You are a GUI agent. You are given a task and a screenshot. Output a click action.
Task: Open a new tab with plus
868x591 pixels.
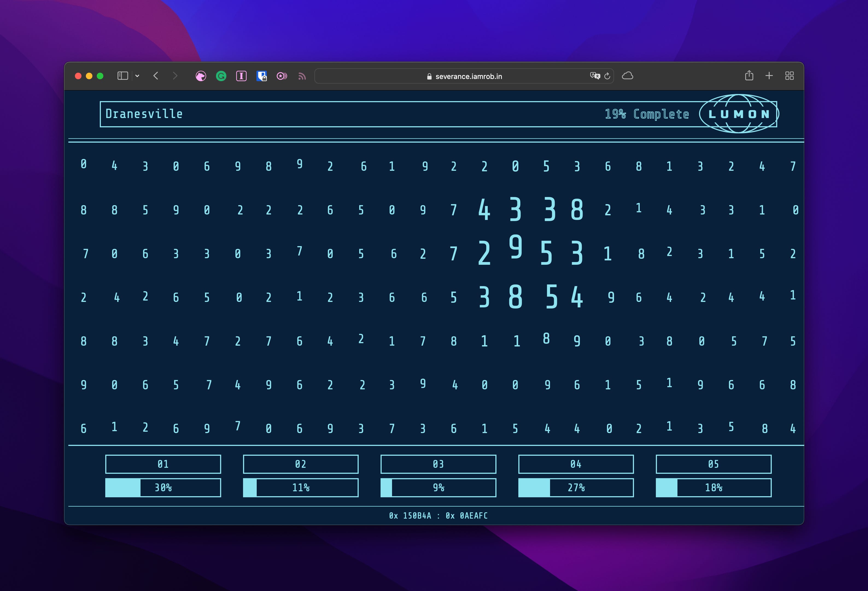pyautogui.click(x=769, y=76)
